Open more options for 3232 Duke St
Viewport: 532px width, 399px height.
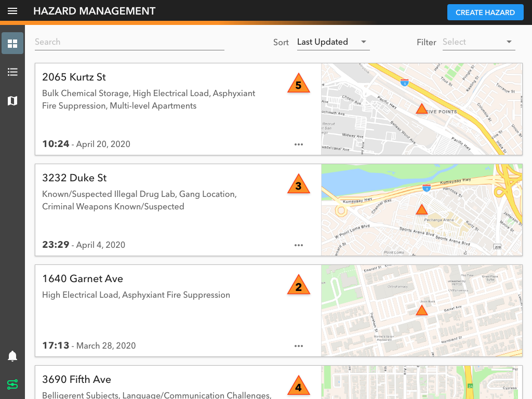(299, 245)
